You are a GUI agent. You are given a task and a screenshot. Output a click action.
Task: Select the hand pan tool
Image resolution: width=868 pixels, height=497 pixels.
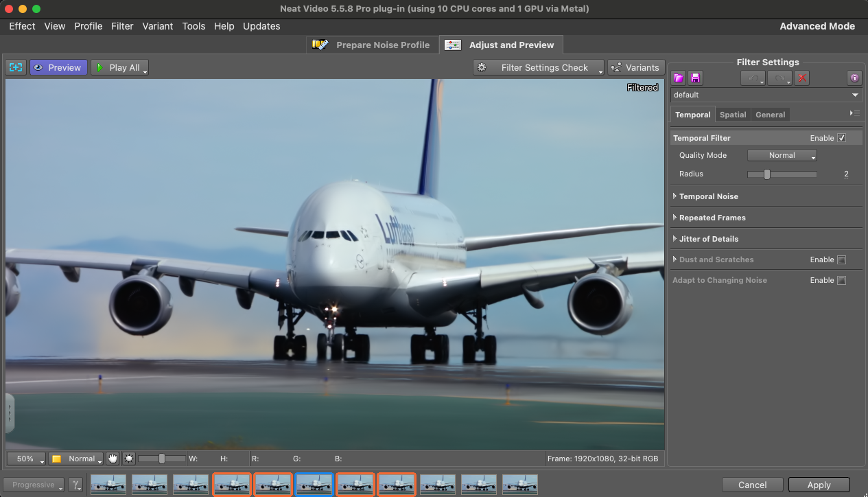(x=112, y=458)
